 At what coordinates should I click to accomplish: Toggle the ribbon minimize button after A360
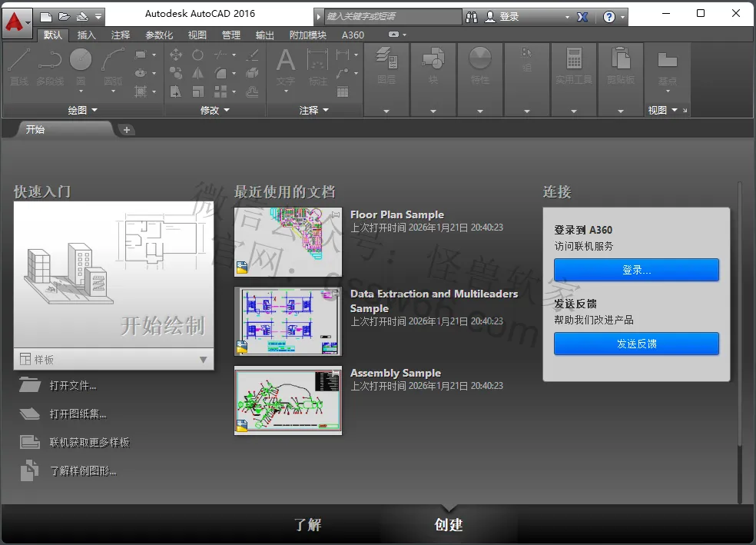click(x=394, y=35)
